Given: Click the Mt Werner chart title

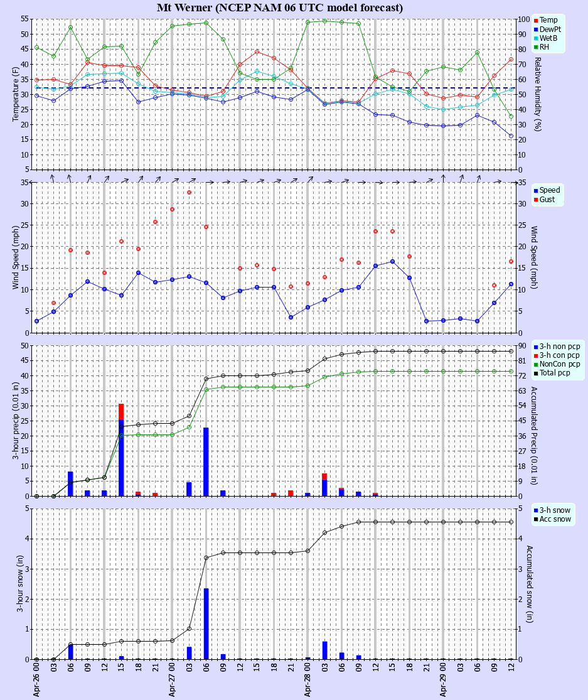Looking at the screenshot, I should click(x=280, y=8).
